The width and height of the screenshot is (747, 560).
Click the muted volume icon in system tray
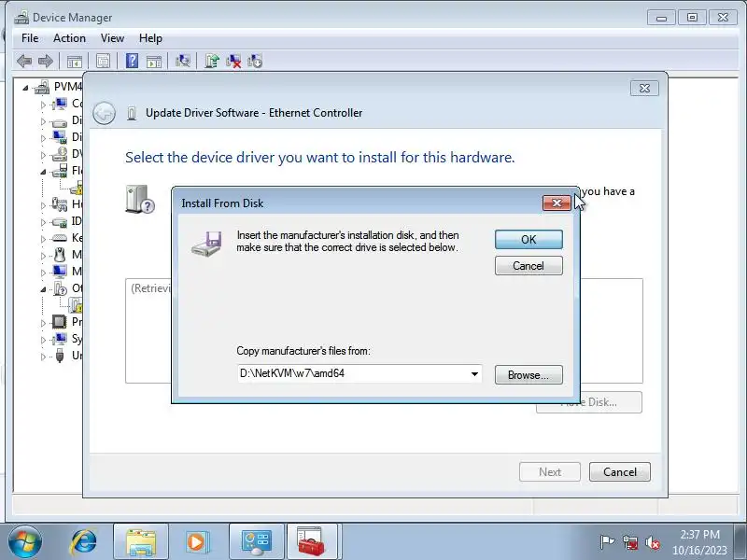tap(652, 542)
